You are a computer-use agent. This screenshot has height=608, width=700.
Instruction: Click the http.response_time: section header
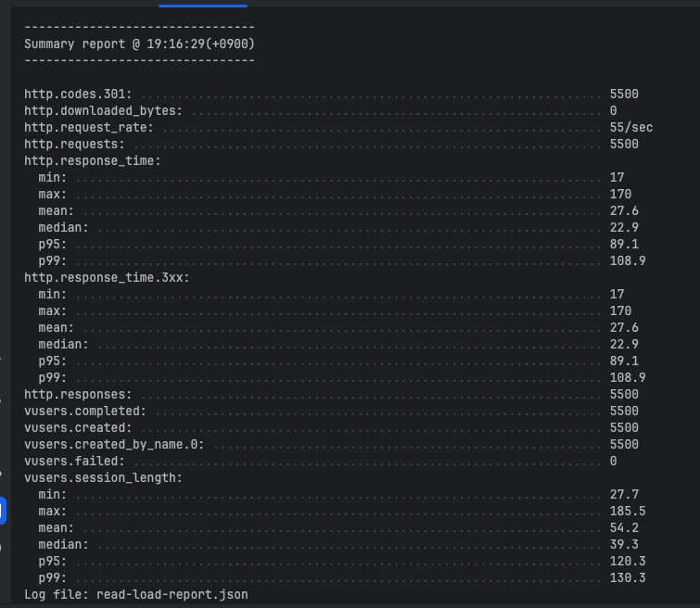(x=93, y=160)
